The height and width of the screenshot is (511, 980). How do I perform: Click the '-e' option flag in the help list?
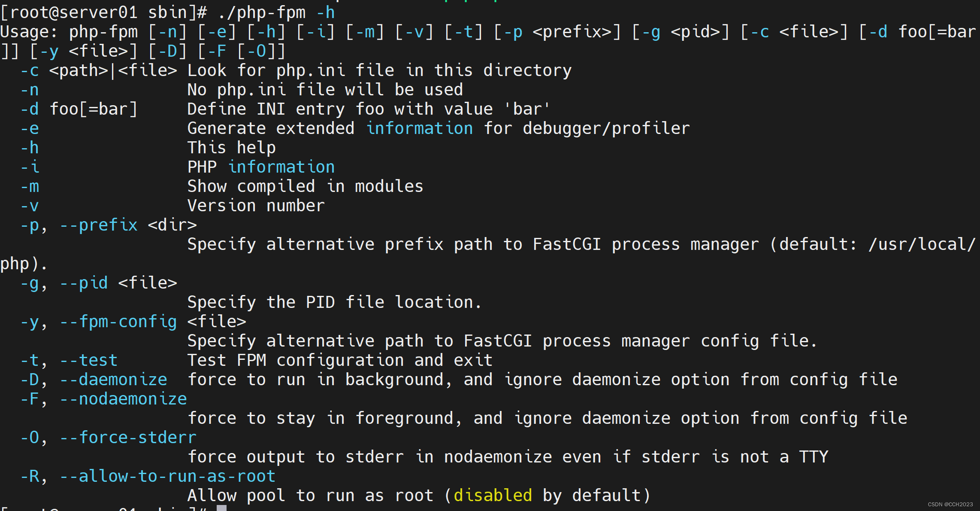(30, 128)
